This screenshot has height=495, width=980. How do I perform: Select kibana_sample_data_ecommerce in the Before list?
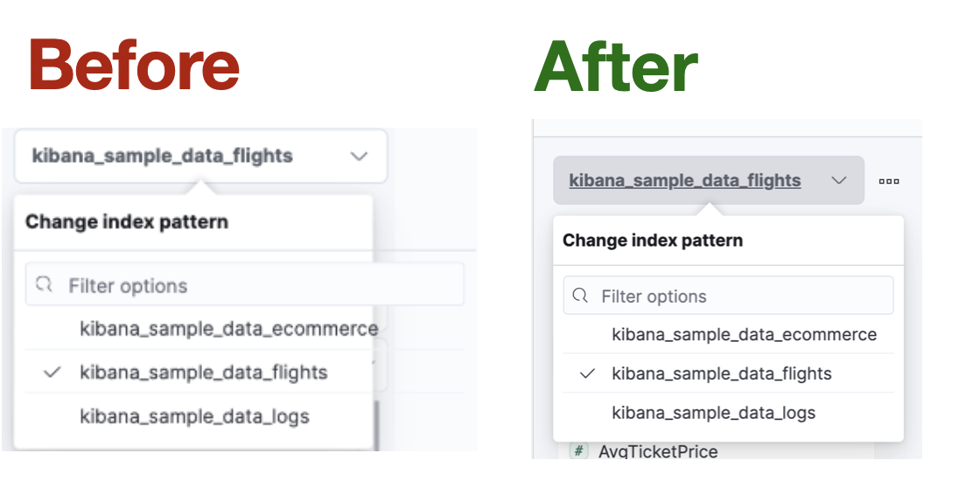(228, 329)
